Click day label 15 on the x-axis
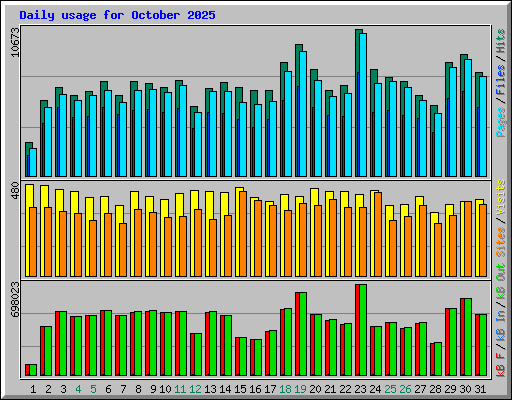The image size is (512, 400). (240, 389)
